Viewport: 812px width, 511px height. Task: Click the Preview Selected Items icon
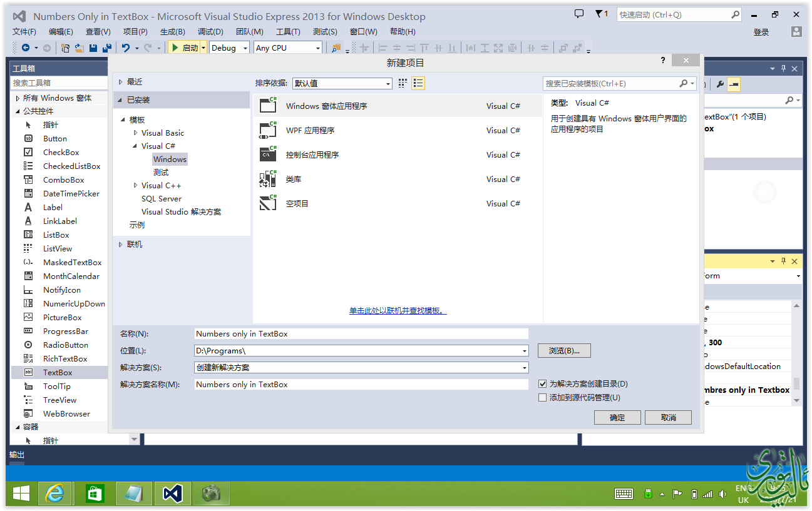tap(734, 84)
